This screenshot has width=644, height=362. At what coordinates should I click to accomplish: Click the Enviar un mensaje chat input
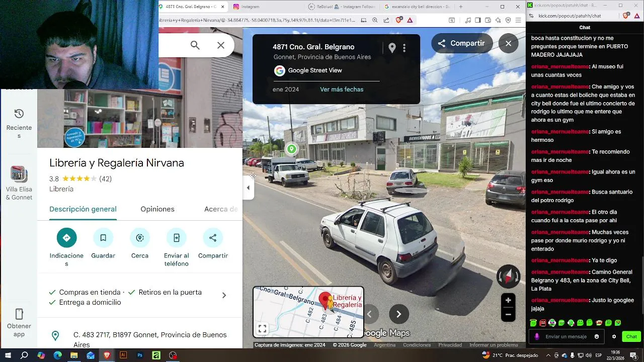pos(566,336)
